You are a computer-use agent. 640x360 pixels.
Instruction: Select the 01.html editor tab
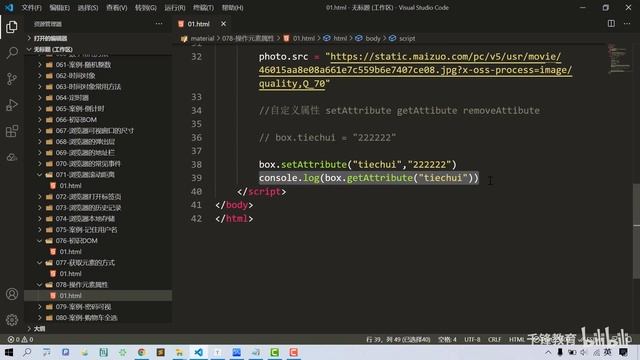click(x=198, y=24)
